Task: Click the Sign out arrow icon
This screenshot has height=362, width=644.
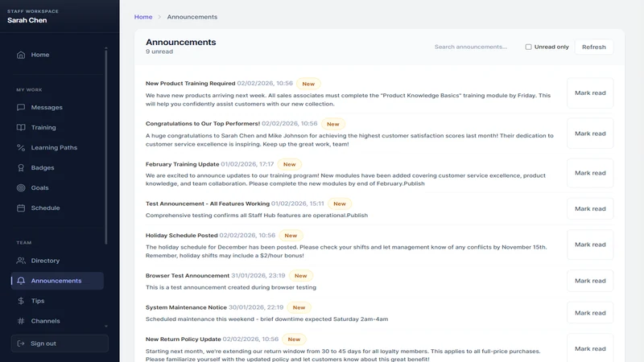Action: pyautogui.click(x=21, y=343)
